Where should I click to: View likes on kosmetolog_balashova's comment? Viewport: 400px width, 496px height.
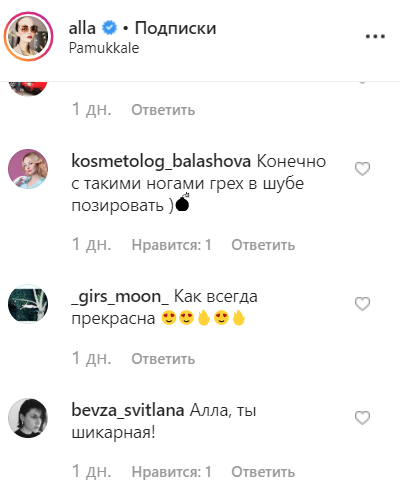click(172, 245)
